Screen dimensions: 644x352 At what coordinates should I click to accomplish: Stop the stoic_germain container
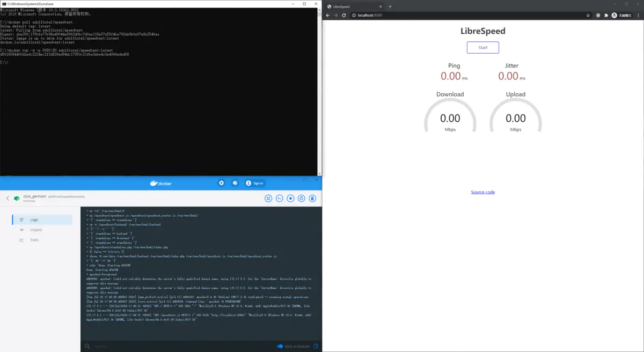click(290, 198)
